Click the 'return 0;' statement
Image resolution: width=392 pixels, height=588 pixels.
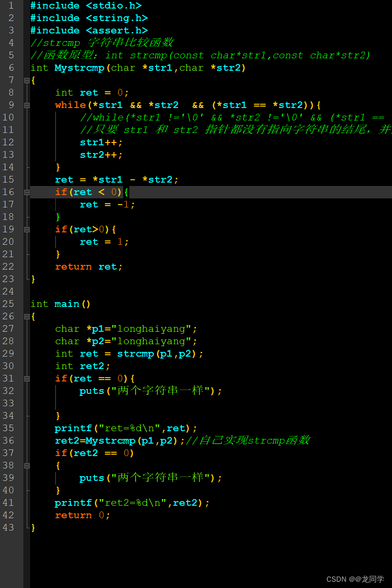click(83, 515)
